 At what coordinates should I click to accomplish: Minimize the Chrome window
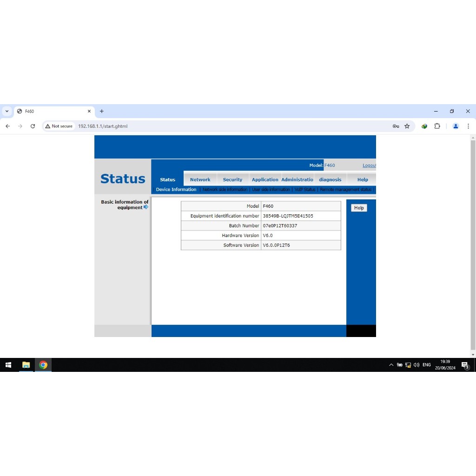click(436, 112)
